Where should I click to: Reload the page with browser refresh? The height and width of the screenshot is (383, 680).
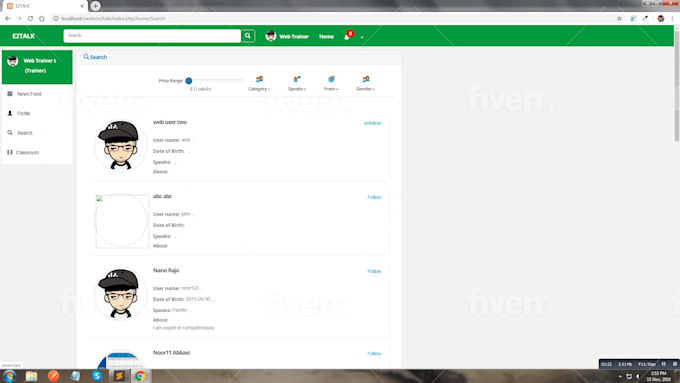coord(30,19)
